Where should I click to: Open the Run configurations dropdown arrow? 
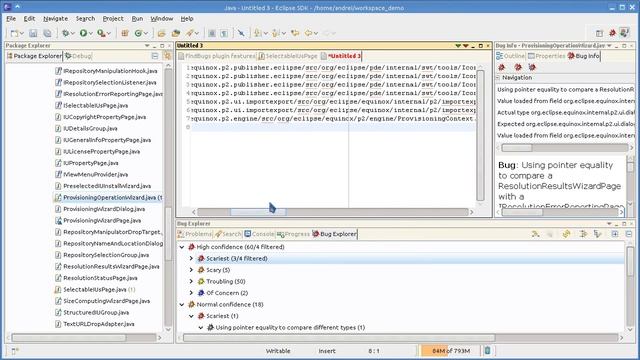(91, 33)
